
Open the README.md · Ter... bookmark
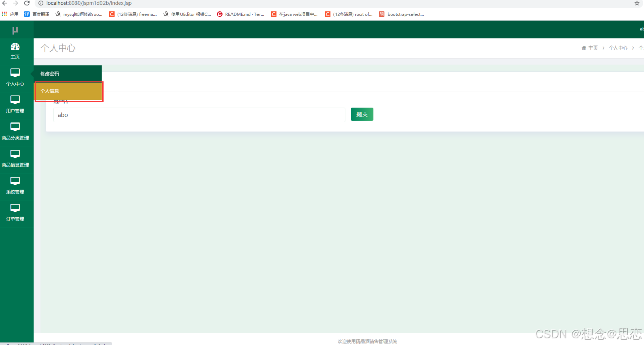pos(241,14)
